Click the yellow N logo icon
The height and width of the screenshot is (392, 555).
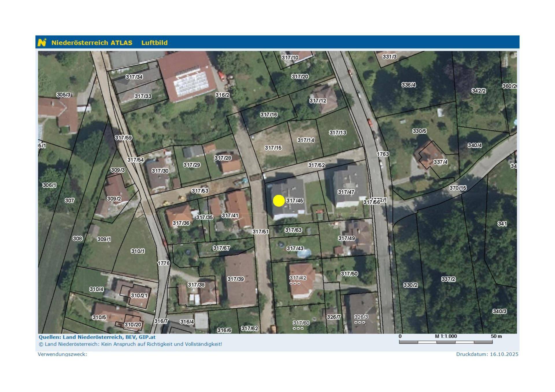click(x=42, y=42)
